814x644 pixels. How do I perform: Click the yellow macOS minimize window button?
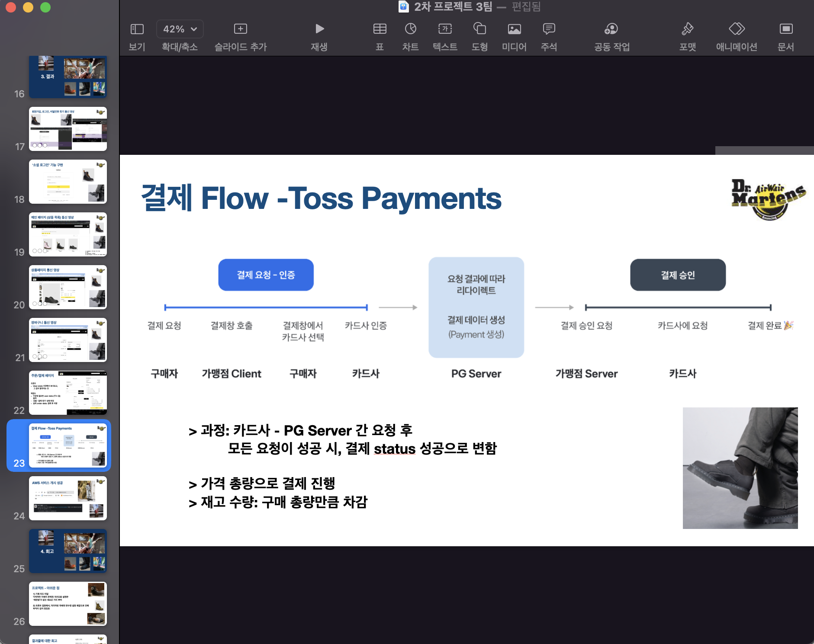click(x=28, y=7)
